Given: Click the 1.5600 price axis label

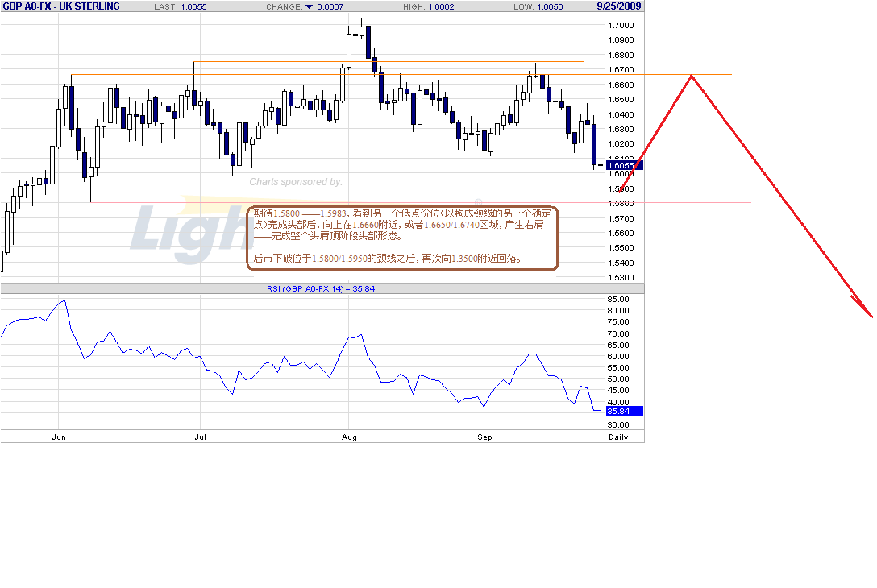Looking at the screenshot, I should (x=621, y=233).
